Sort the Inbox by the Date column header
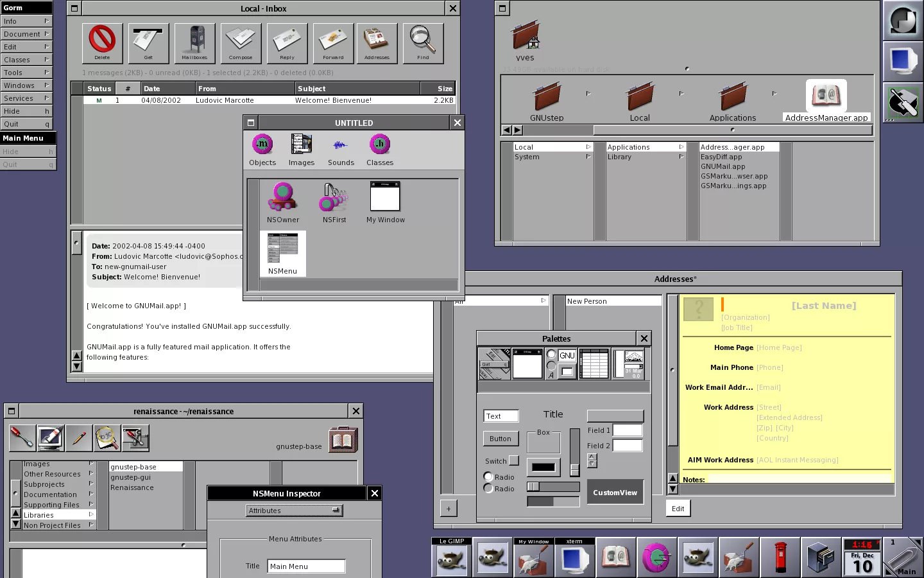Screen dimensions: 924x578 [x=168, y=89]
